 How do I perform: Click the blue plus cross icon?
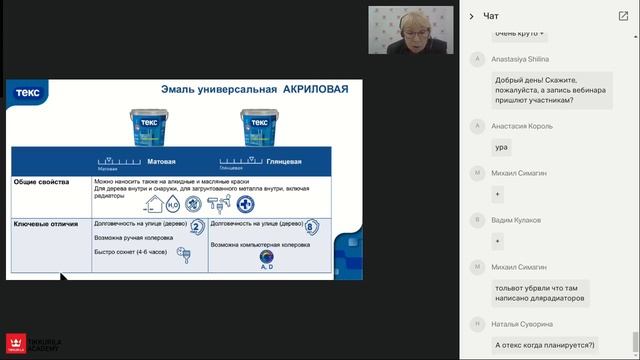[x=245, y=204]
